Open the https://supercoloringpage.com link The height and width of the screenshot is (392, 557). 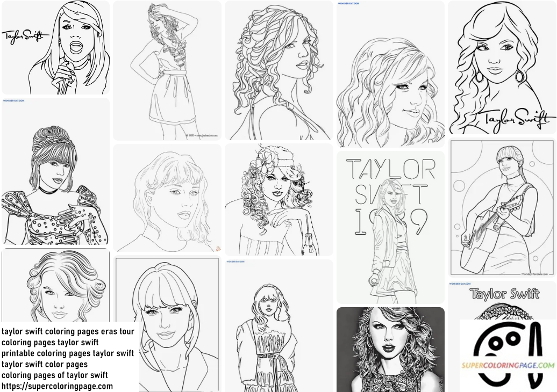pos(57,386)
